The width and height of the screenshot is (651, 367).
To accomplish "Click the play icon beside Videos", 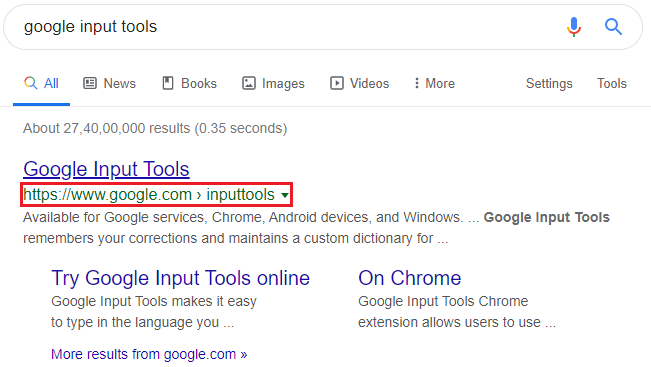I will pos(337,83).
